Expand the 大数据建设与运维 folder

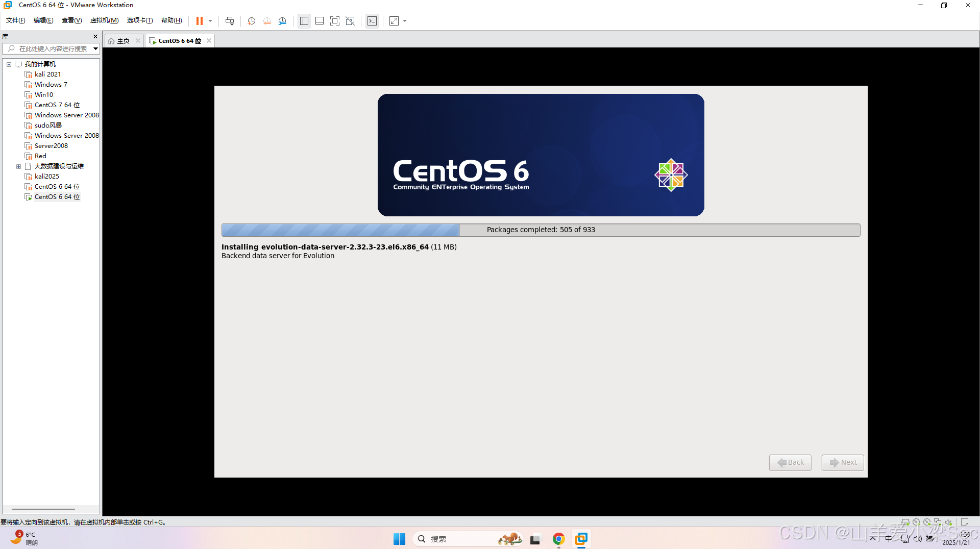point(19,166)
